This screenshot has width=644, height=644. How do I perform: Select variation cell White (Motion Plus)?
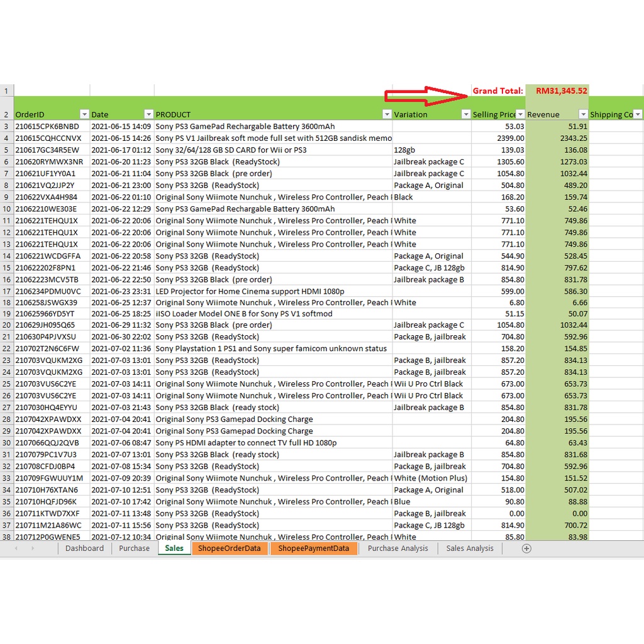431,478
